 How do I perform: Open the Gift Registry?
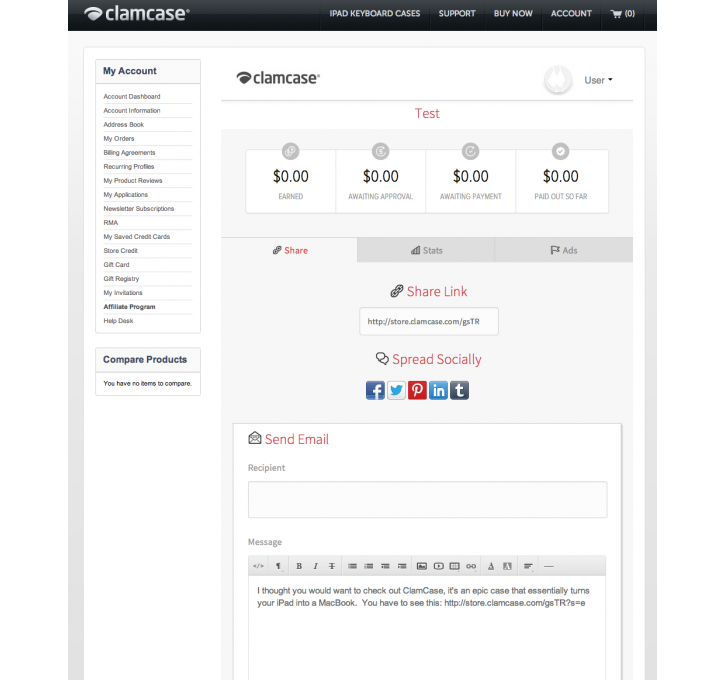coord(121,279)
